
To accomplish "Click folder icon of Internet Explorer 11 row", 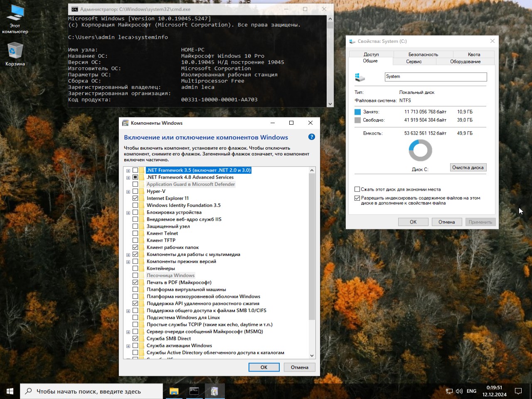I will click(142, 198).
